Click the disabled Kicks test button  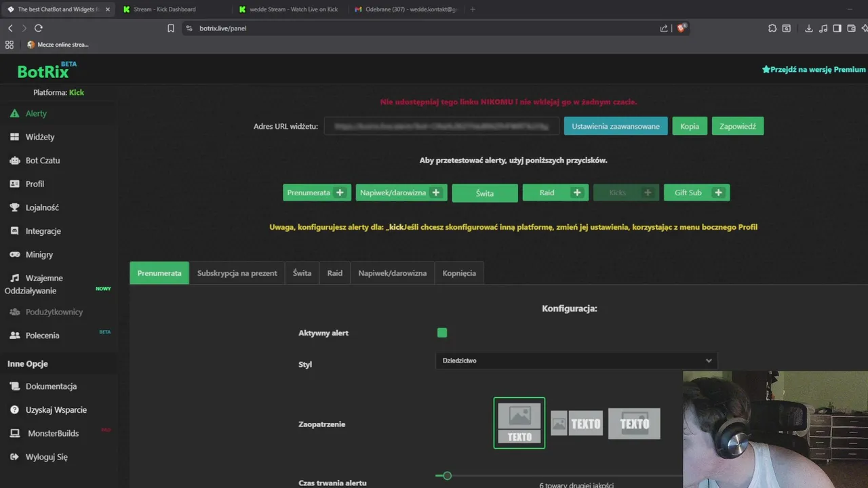point(626,192)
